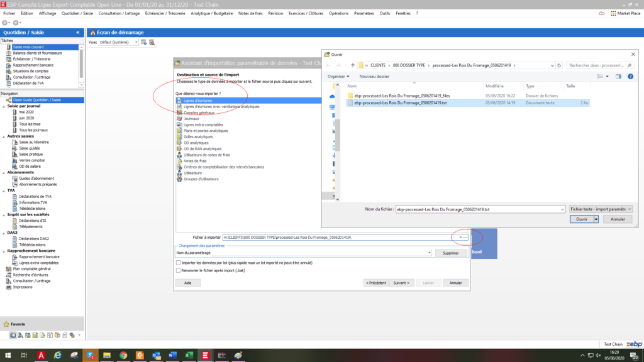Open the Outils menu
Screen dimensions: 644x362
click(x=385, y=14)
